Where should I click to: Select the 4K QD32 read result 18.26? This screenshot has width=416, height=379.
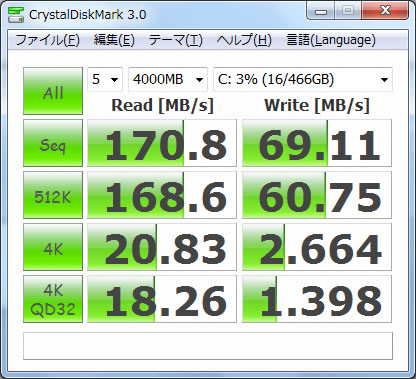(x=162, y=299)
